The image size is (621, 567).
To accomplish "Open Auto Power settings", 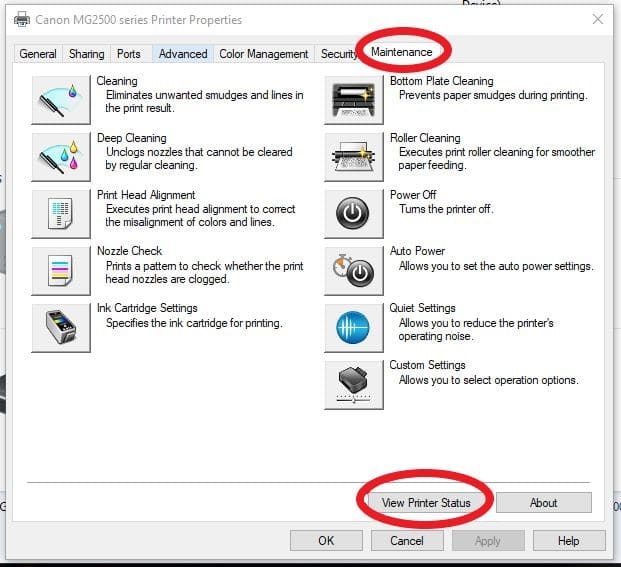I will pyautogui.click(x=354, y=270).
